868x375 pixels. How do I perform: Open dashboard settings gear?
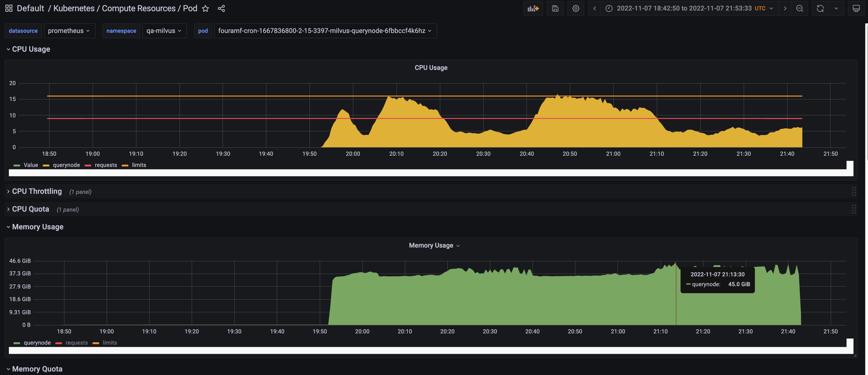click(576, 8)
